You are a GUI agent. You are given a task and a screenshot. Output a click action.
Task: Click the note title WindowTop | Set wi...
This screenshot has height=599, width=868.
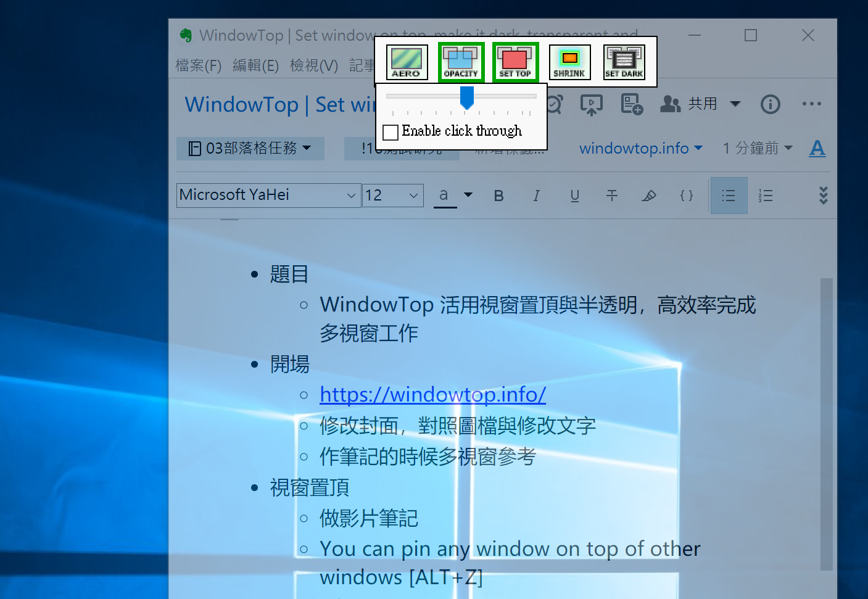click(279, 104)
